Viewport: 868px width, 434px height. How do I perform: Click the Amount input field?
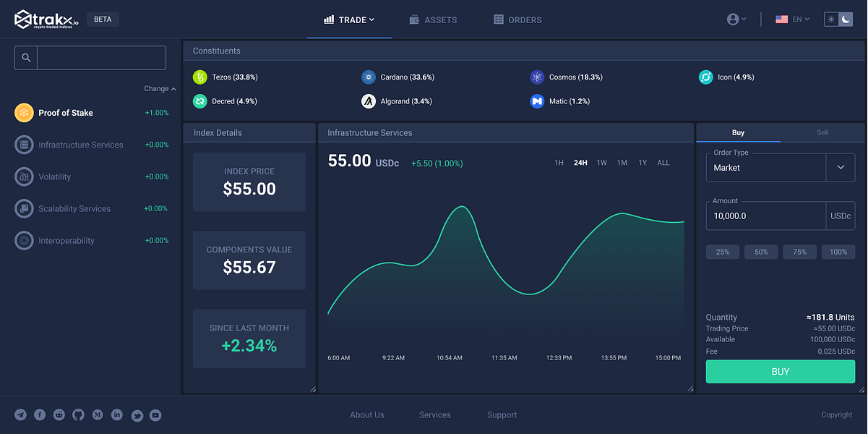pos(766,216)
